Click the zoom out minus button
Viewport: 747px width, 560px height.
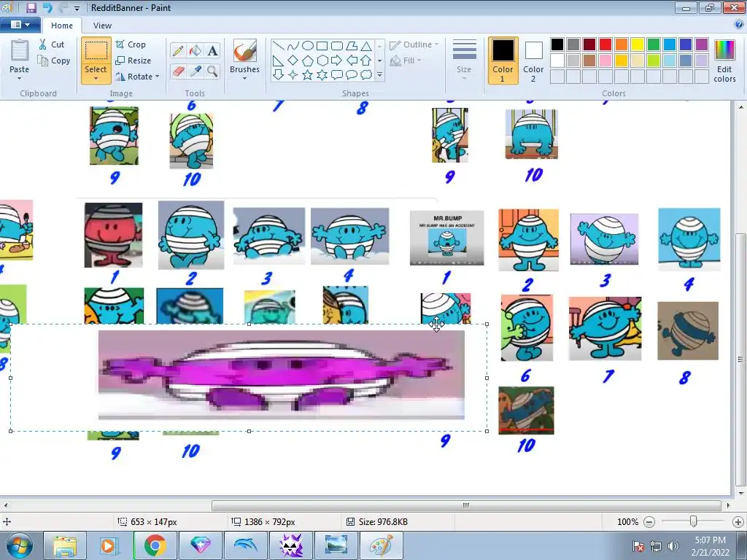[x=649, y=522]
